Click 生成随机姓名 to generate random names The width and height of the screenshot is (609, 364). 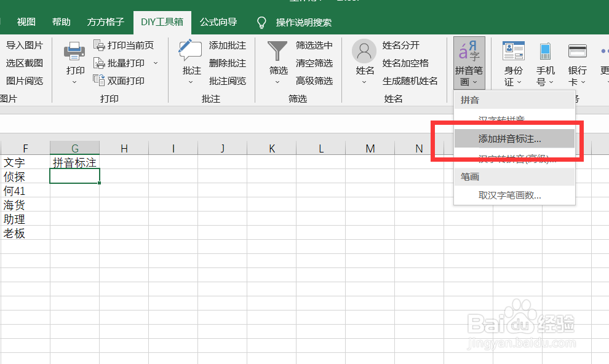411,81
